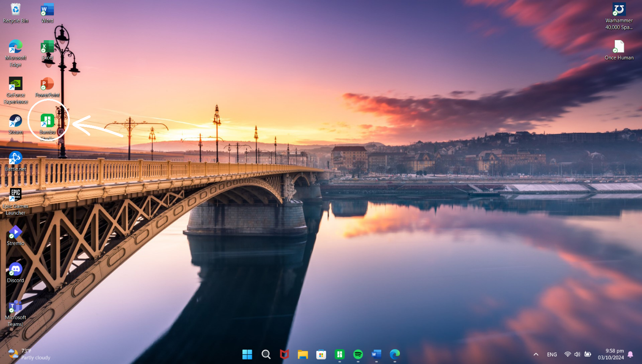Select the Steam desktop icon
Viewport: 642px width, 364px height.
(16, 122)
